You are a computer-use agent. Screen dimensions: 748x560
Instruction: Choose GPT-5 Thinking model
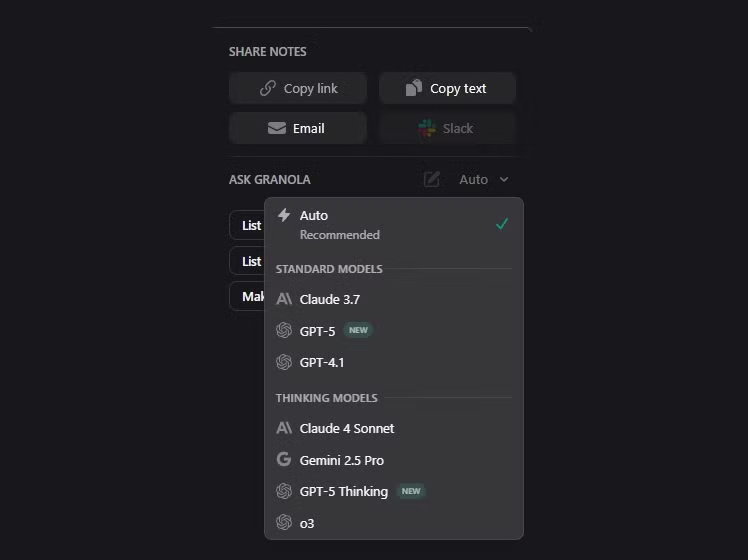344,491
